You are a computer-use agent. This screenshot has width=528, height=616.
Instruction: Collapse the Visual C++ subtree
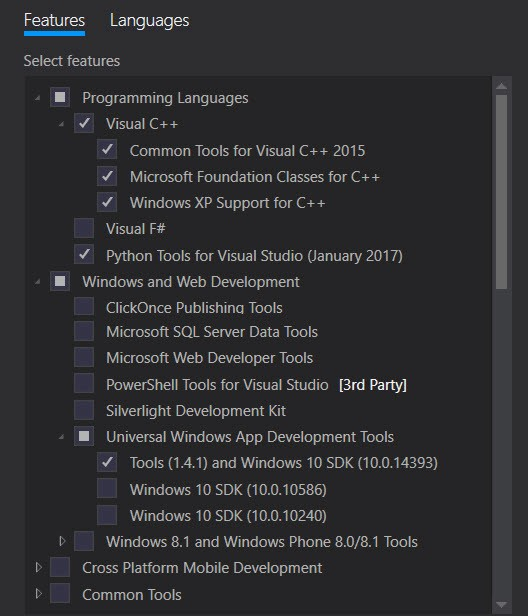(x=61, y=124)
